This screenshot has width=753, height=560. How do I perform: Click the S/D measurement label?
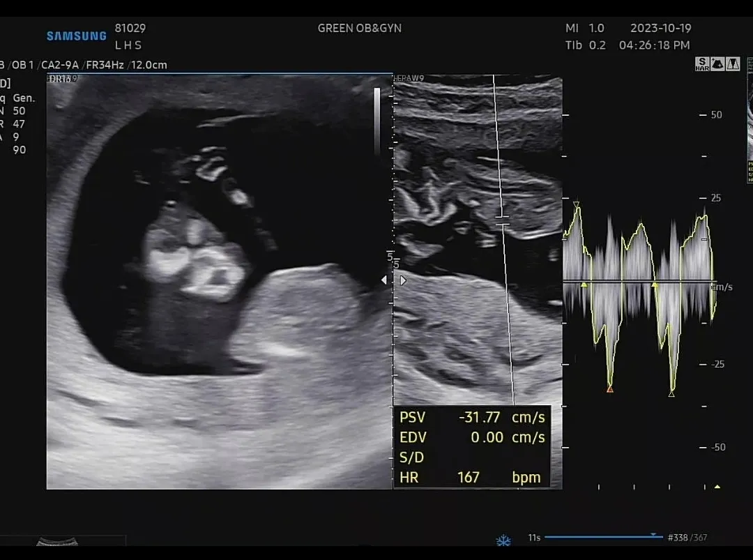pyautogui.click(x=411, y=457)
